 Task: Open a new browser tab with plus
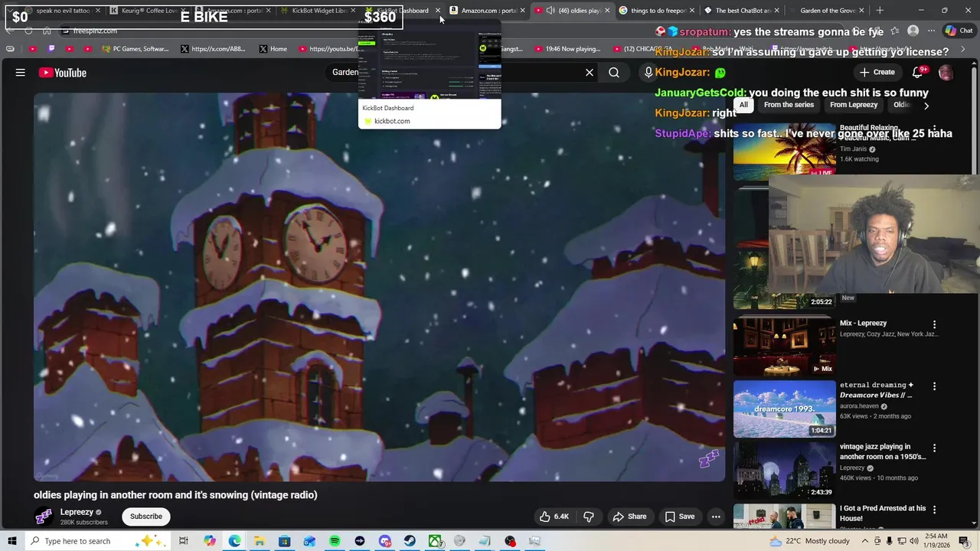(x=880, y=11)
